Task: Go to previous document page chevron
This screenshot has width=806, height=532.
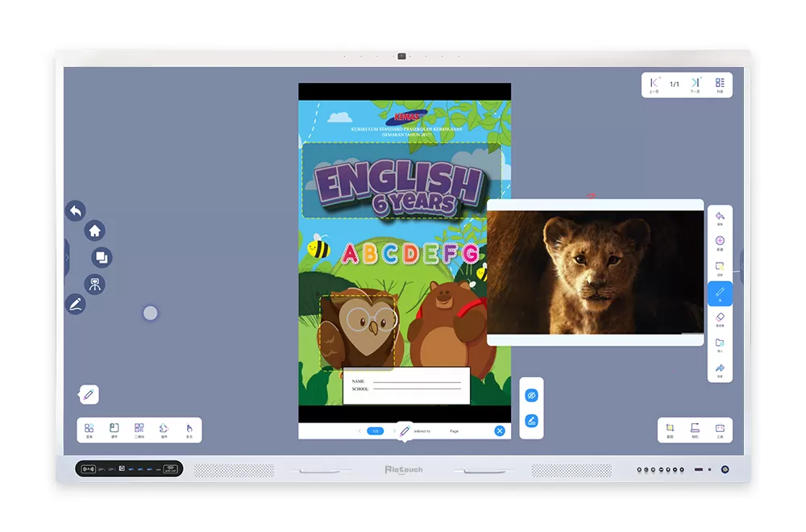Action: [x=359, y=430]
